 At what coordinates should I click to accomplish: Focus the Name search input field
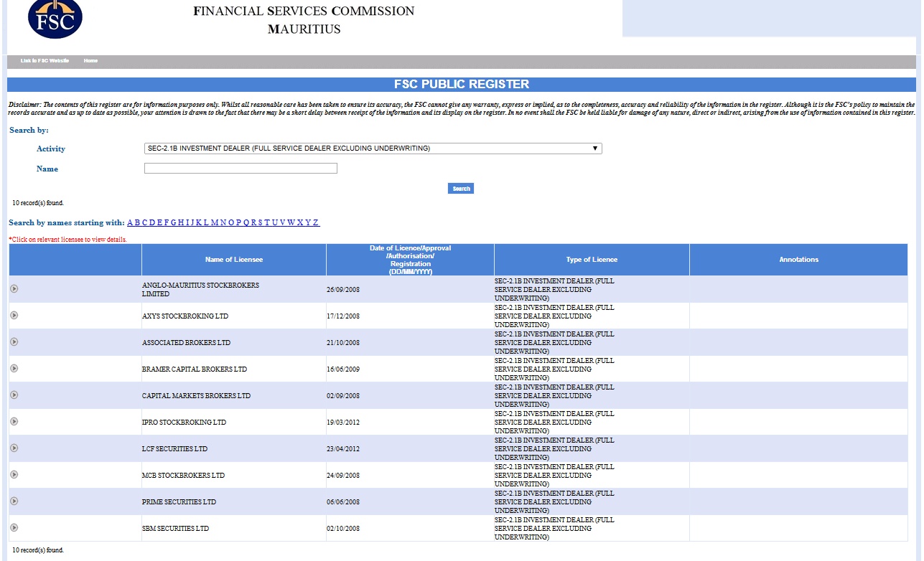pos(241,169)
